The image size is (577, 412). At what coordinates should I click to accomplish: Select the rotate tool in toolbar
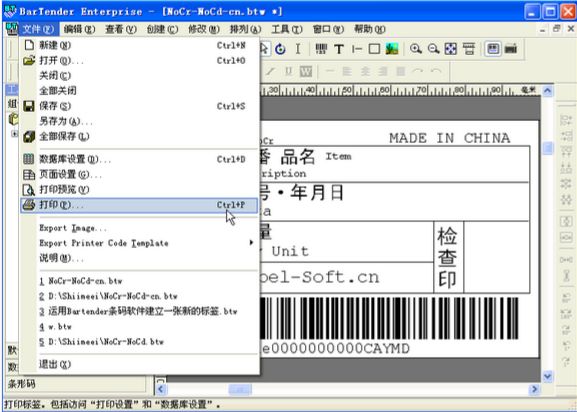tap(280, 49)
